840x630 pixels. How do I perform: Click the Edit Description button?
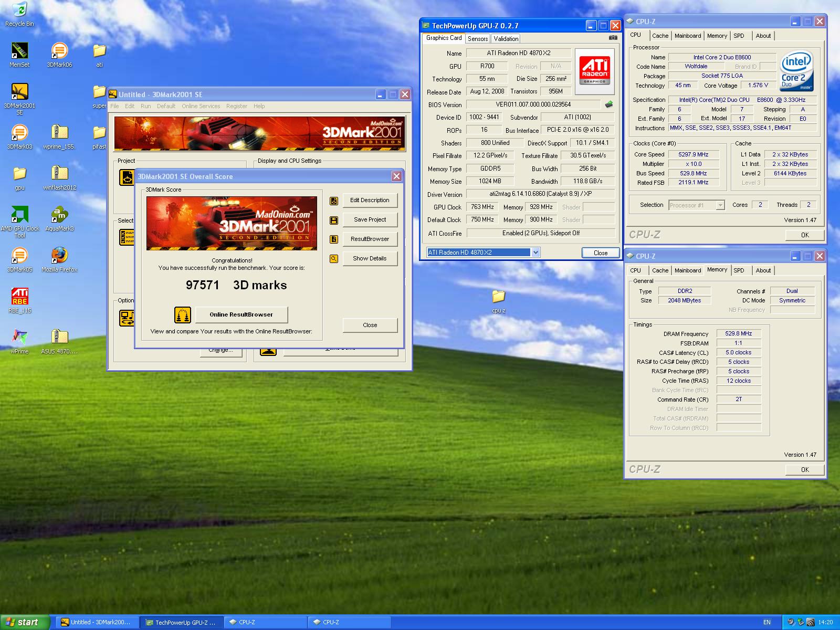[370, 201]
